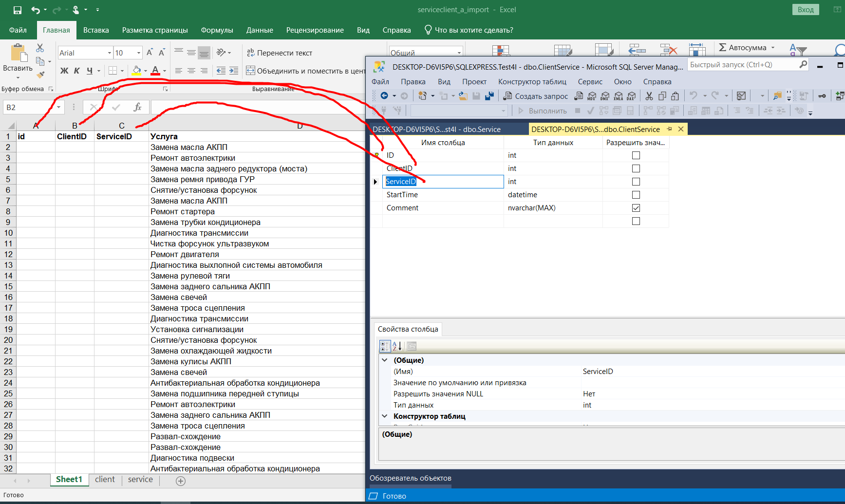The width and height of the screenshot is (845, 504).
Task: Open the Сервис menu in SSMS
Action: coord(590,82)
